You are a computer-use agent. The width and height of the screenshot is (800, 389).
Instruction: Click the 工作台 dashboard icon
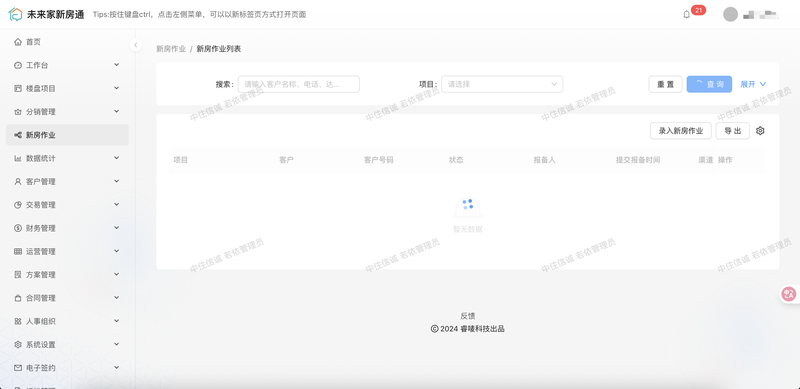(18, 65)
